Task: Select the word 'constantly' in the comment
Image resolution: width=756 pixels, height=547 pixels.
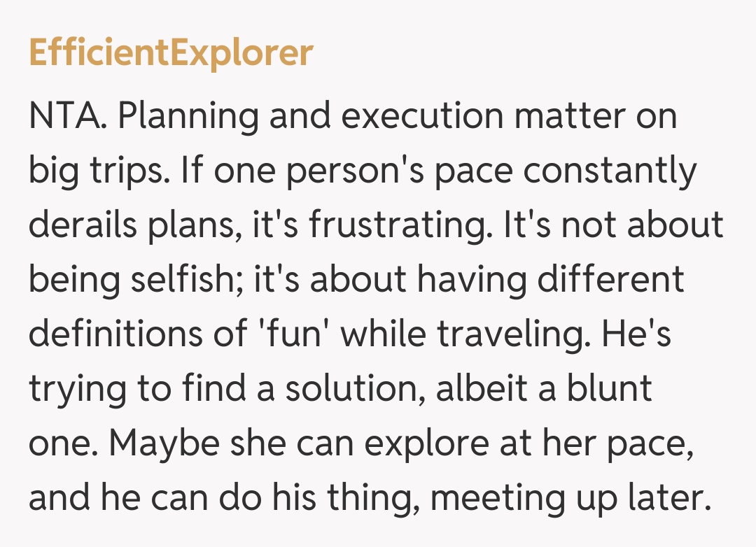Action: pos(609,171)
